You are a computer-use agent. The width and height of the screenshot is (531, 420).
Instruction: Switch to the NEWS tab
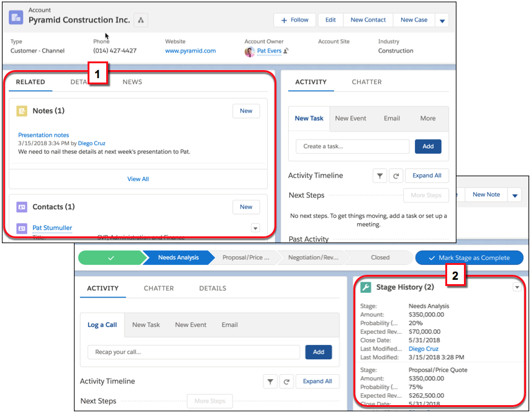click(132, 82)
